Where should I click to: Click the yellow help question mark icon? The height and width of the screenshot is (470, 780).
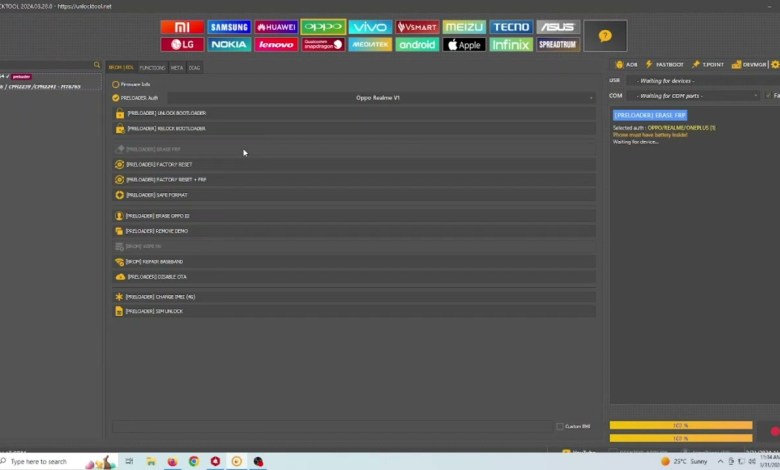pos(605,36)
